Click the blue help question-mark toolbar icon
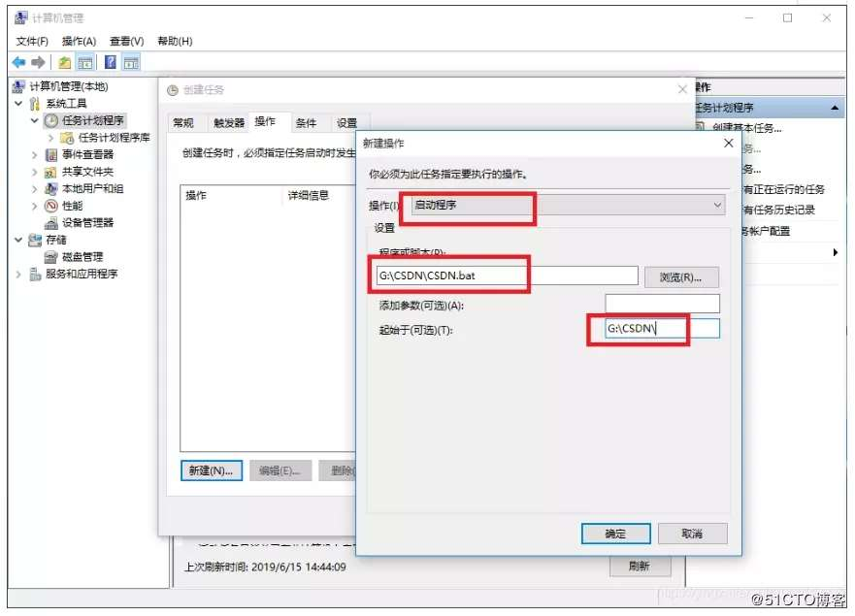The image size is (855, 616). (x=110, y=63)
